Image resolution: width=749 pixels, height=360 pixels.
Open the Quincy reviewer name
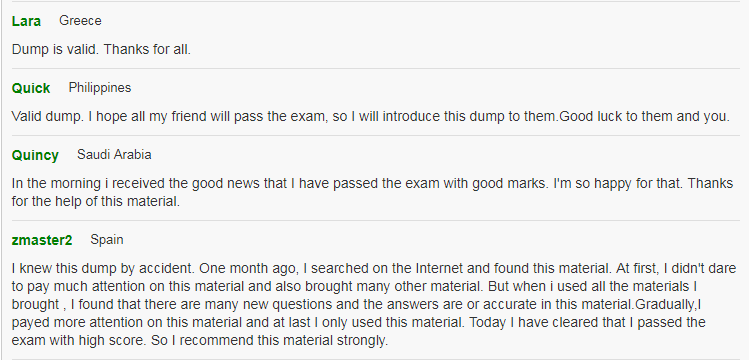[x=35, y=156]
